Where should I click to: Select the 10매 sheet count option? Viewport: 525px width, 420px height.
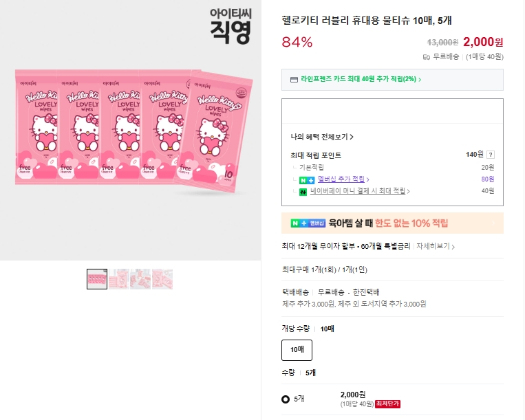point(297,350)
